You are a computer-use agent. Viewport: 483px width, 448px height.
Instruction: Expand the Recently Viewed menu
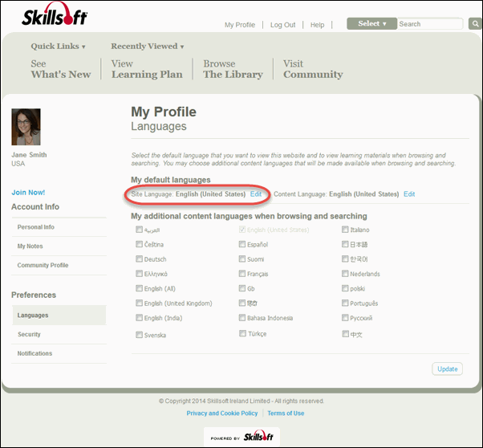coord(147,47)
